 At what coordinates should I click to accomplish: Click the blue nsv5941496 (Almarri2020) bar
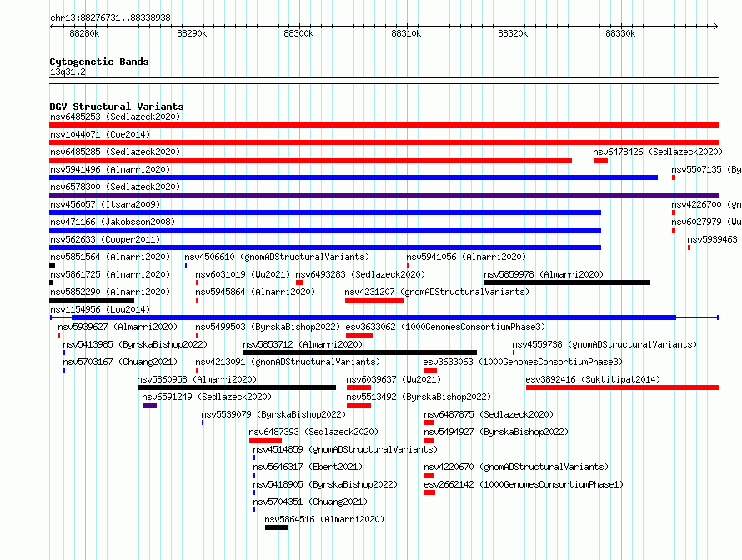tap(353, 177)
